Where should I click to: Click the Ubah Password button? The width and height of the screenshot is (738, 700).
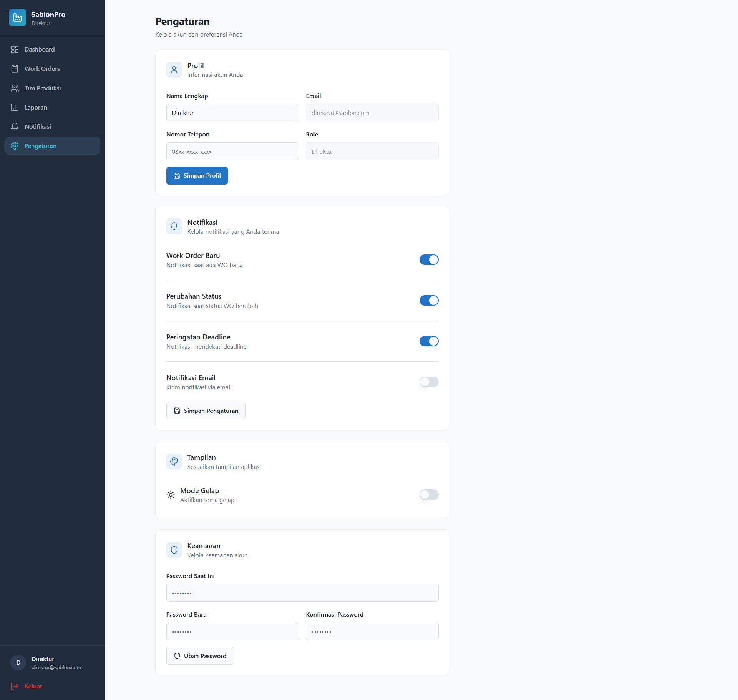click(x=200, y=656)
